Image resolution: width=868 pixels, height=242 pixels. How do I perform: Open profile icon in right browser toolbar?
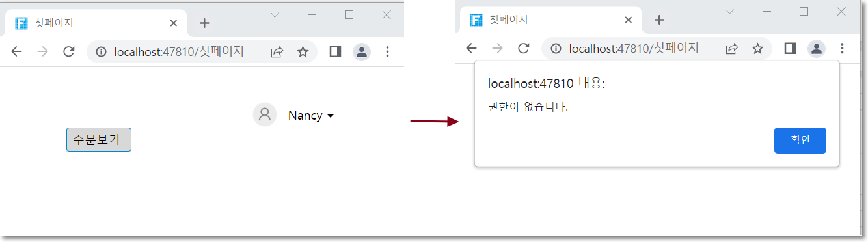point(817,48)
